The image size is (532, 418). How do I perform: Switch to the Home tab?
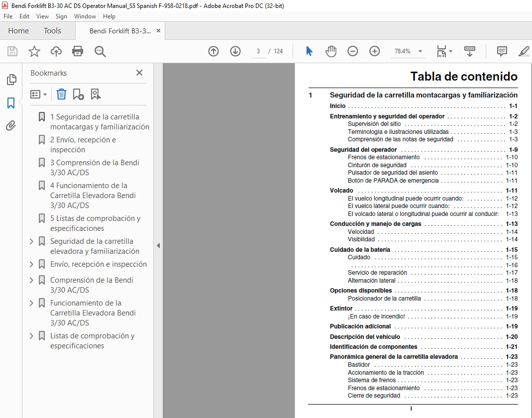(x=18, y=31)
